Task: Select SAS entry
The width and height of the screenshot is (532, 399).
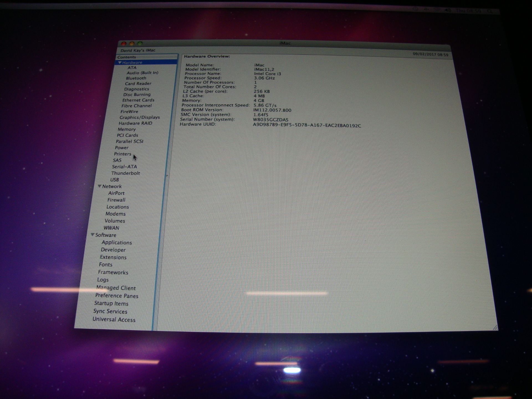Action: click(117, 160)
